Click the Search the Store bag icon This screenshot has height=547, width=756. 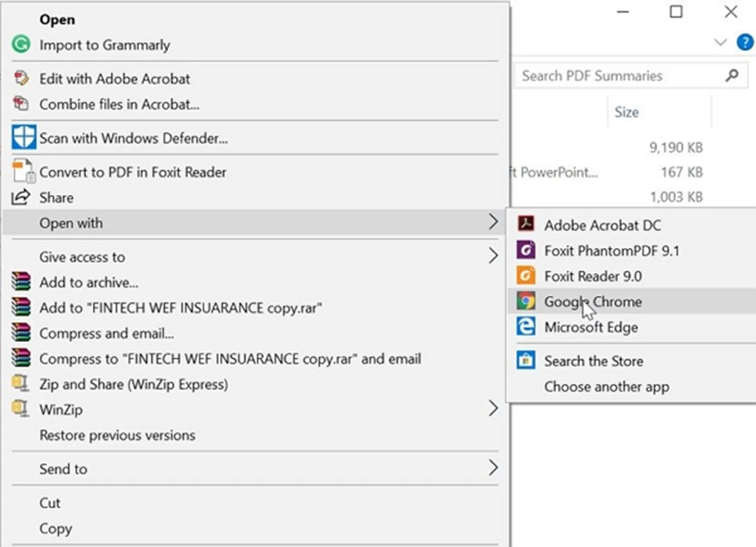[526, 360]
